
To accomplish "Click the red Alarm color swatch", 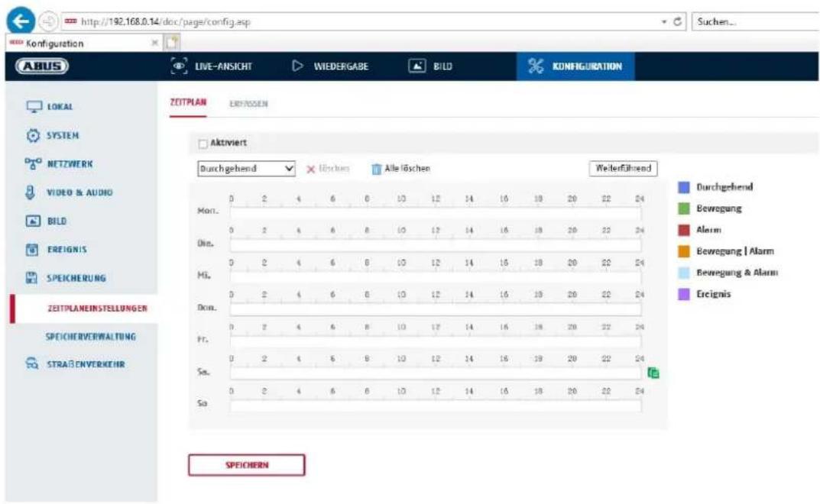I will [x=683, y=230].
